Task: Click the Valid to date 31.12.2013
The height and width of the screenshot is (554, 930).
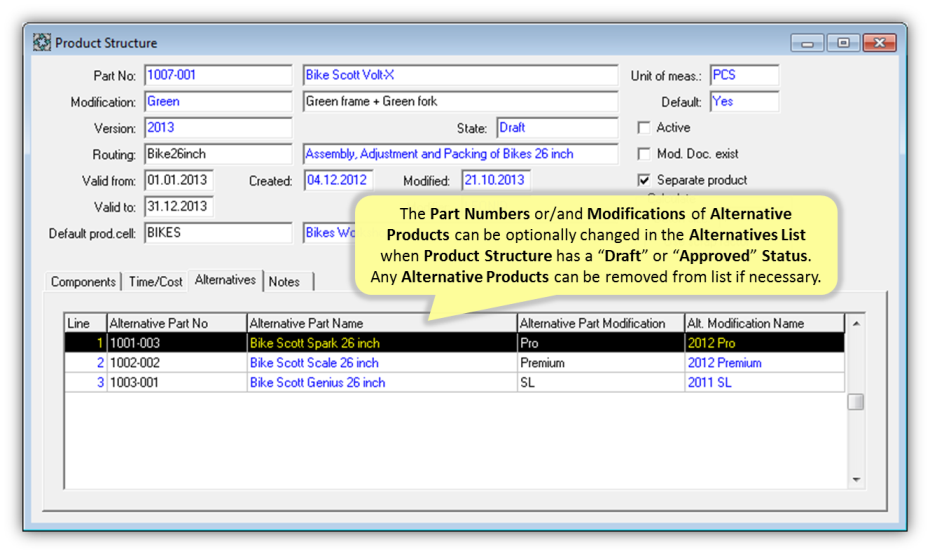Action: (x=179, y=206)
